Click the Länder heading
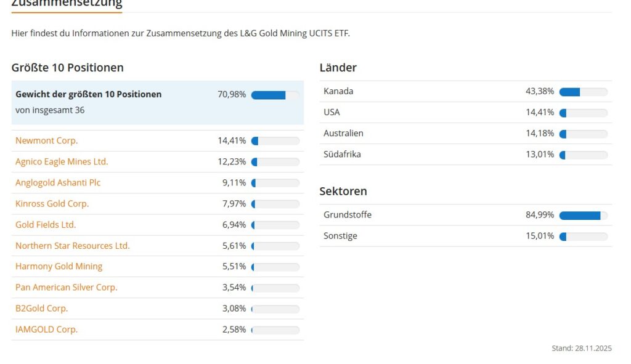Screen dimensions: 631x364 338,68
